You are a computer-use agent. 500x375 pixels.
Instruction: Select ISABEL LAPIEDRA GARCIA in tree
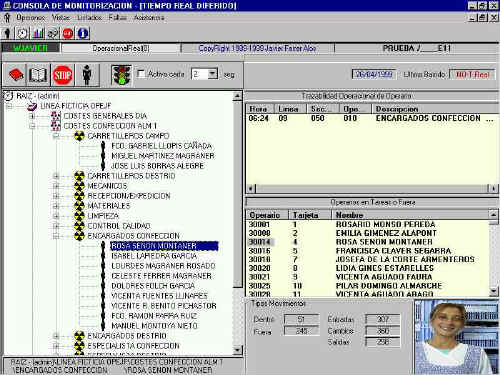[154, 256]
